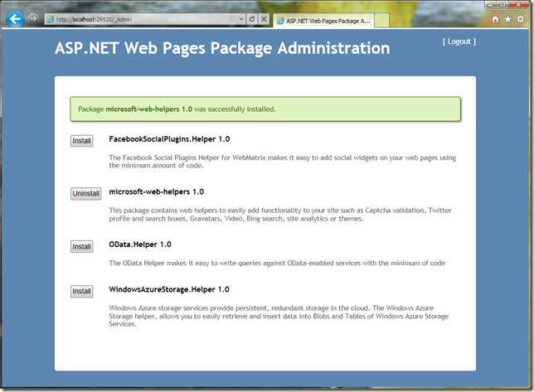Click the OData Helper description text
534x392 pixels.
(x=277, y=263)
